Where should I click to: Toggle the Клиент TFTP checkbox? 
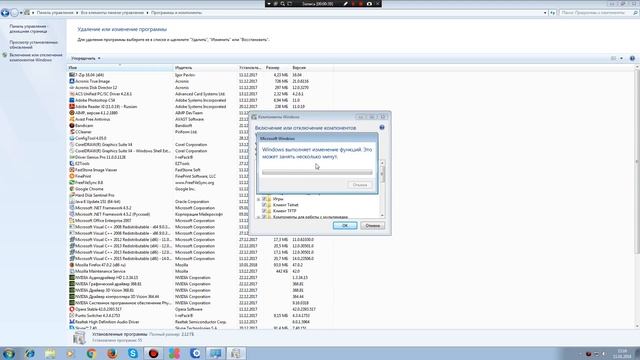click(264, 211)
